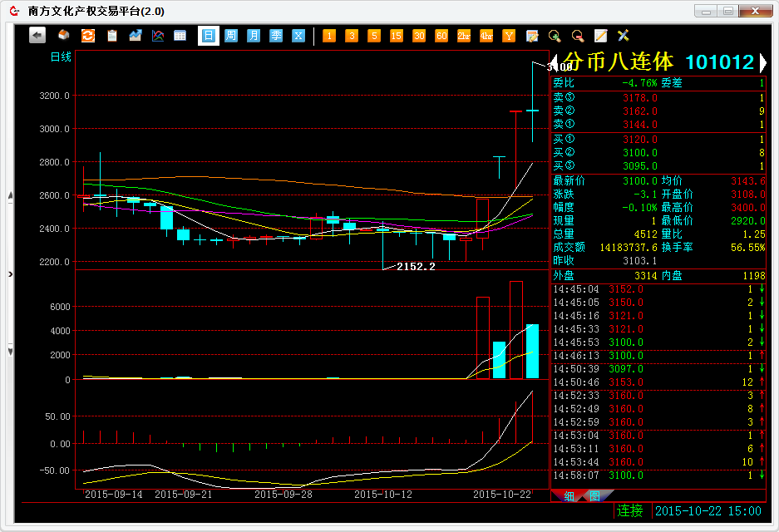Click the 连接 connection status button
Viewport: 779px width, 532px height.
click(x=630, y=510)
